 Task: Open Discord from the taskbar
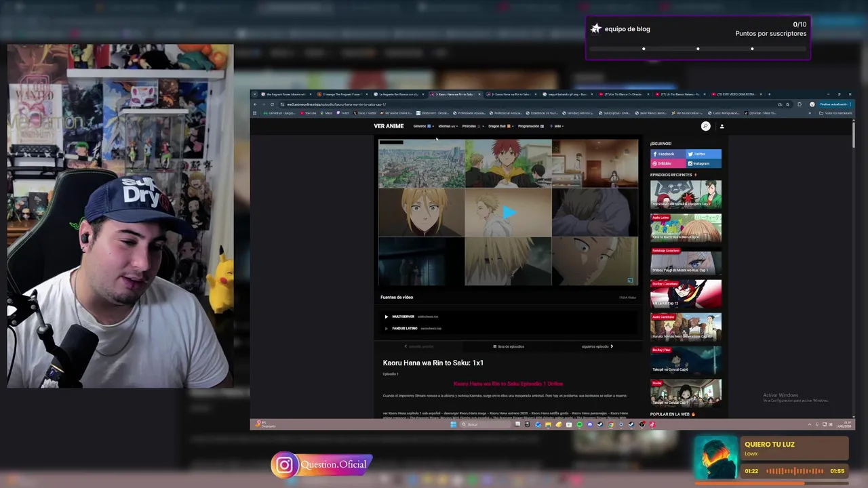pyautogui.click(x=589, y=424)
